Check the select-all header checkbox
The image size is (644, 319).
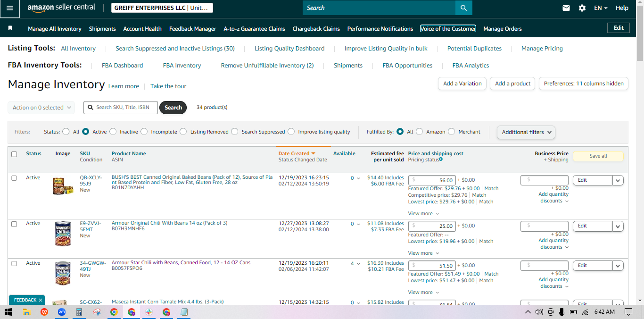pos(14,154)
